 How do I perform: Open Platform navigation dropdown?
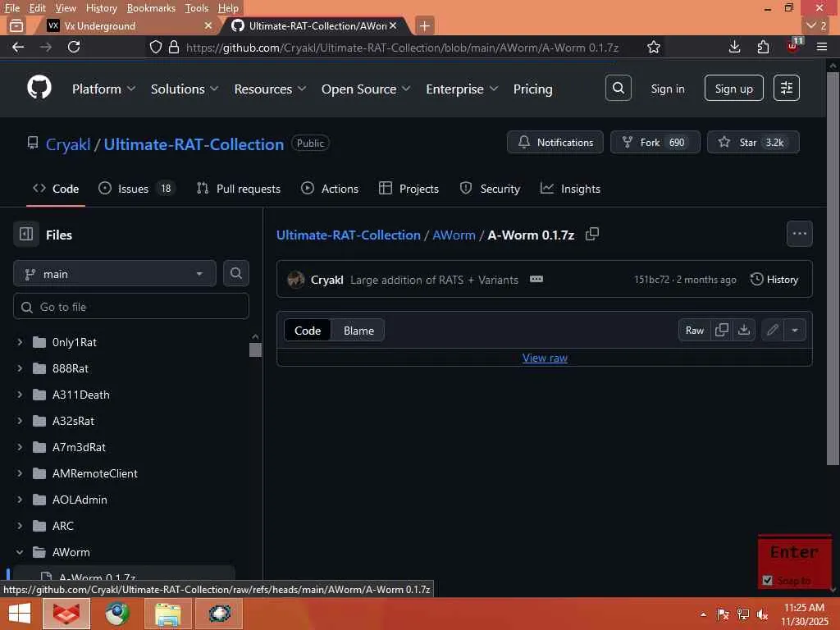tap(103, 89)
